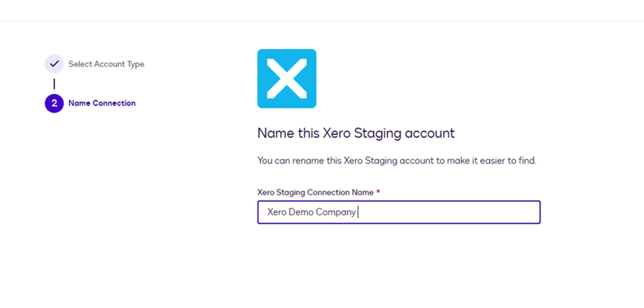Click the step 2 numbered circle
The image size is (644, 308).
pyautogui.click(x=54, y=103)
